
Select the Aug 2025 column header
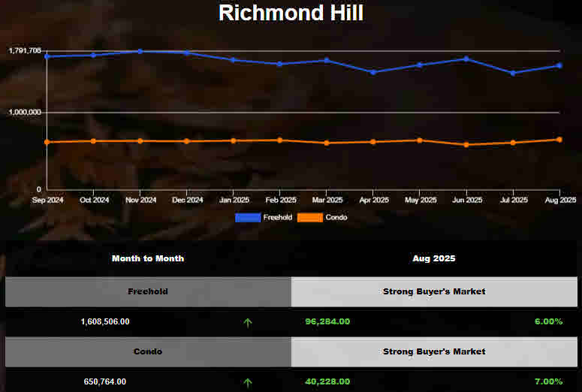click(x=434, y=258)
